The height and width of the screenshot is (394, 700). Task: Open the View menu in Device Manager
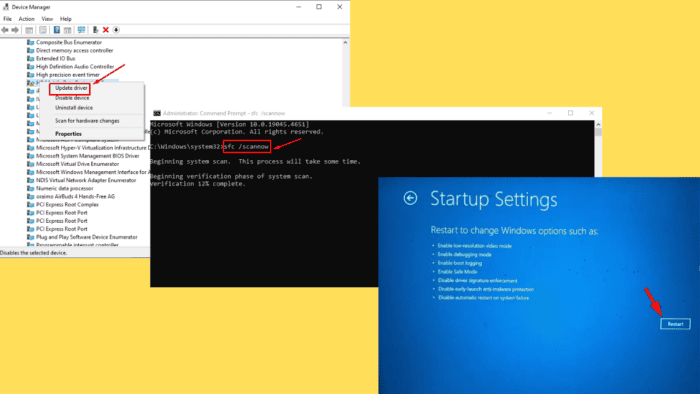pyautogui.click(x=47, y=19)
